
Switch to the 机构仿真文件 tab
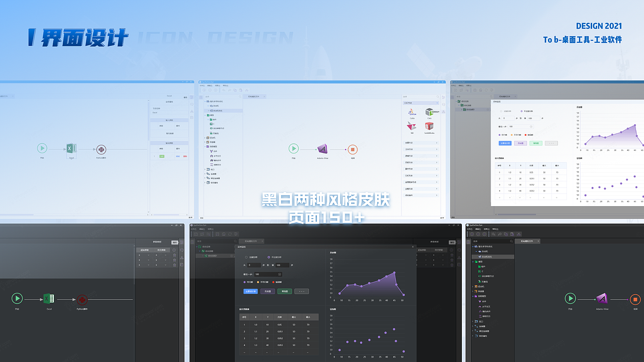click(x=254, y=97)
